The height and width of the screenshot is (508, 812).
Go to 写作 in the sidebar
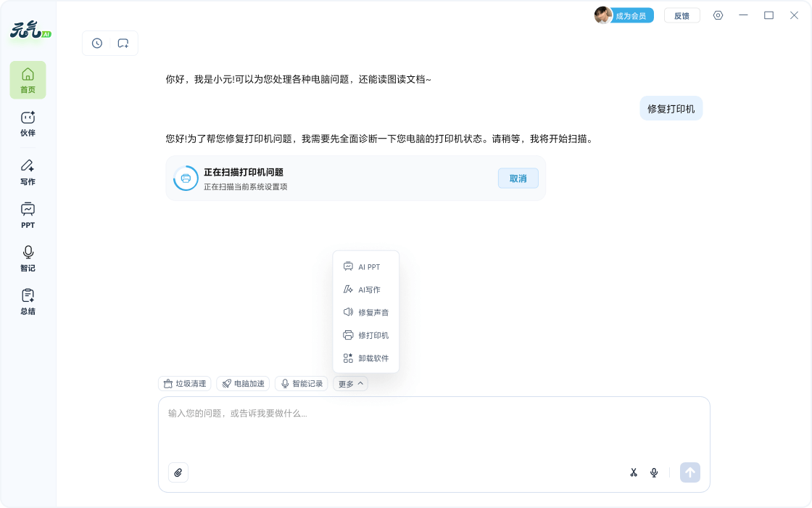coord(28,172)
